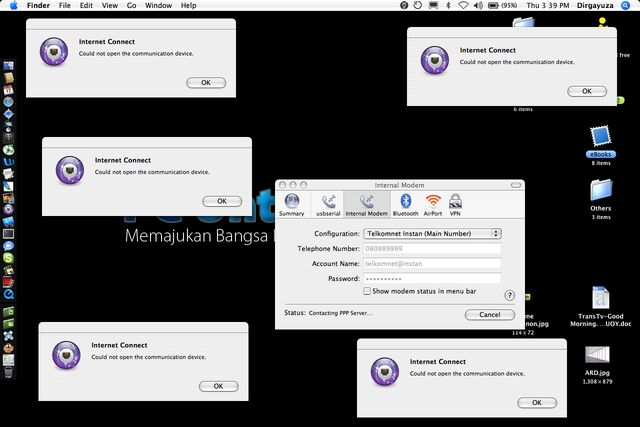Image resolution: width=640 pixels, height=427 pixels.
Task: Click the Password field
Action: 432,279
